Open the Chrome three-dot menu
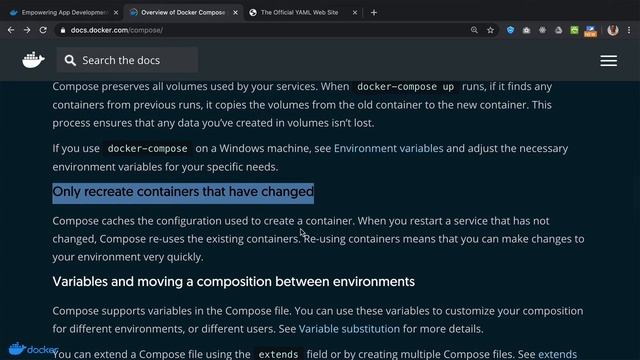 [629, 30]
